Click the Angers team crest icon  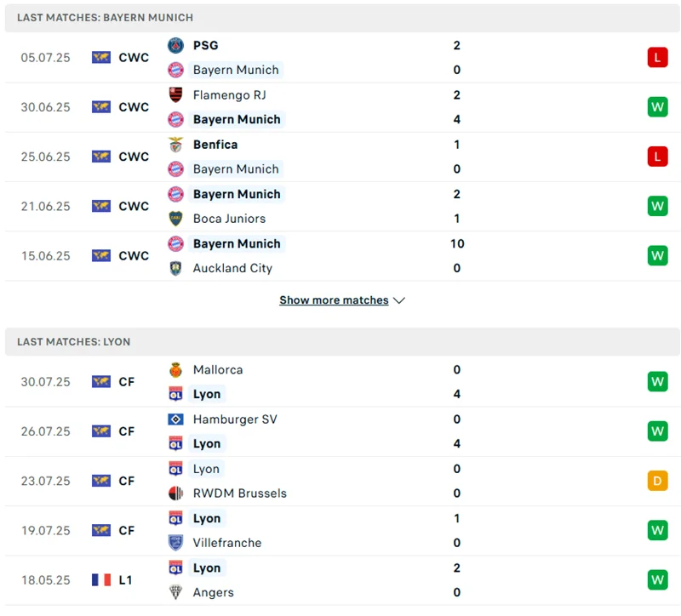175,592
